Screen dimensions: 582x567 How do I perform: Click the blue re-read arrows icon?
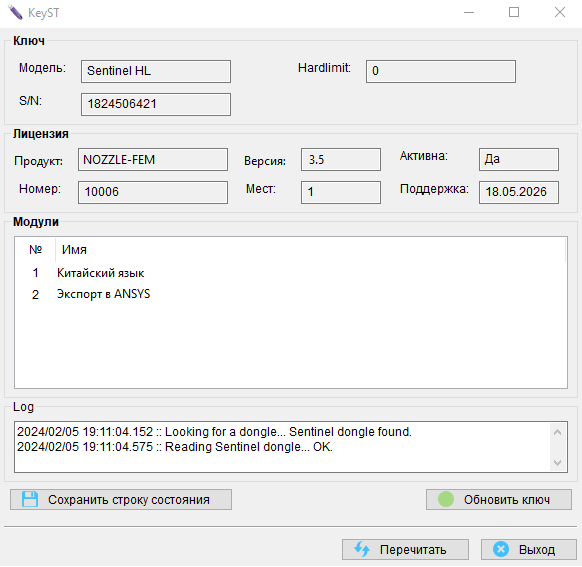pos(362,549)
